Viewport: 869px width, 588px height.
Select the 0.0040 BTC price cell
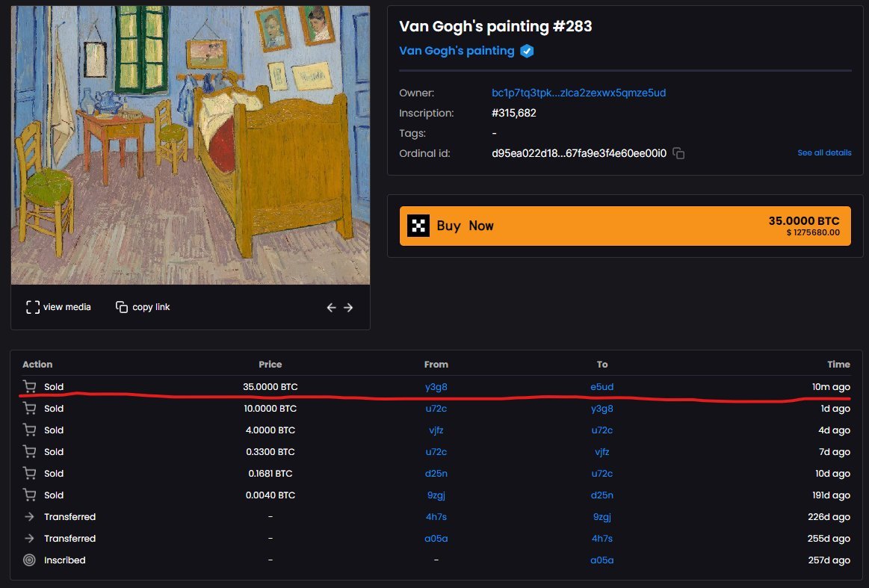point(270,495)
